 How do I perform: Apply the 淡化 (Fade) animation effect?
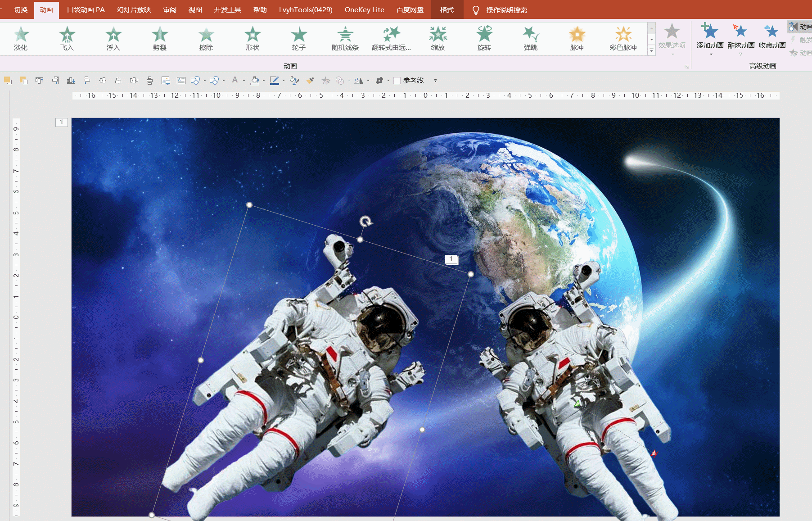point(21,39)
